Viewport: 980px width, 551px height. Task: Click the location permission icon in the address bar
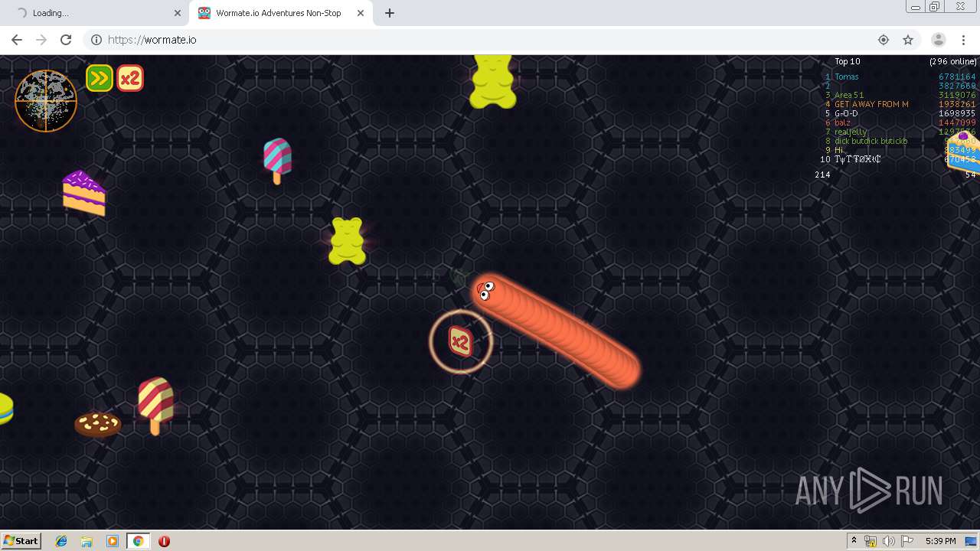884,40
